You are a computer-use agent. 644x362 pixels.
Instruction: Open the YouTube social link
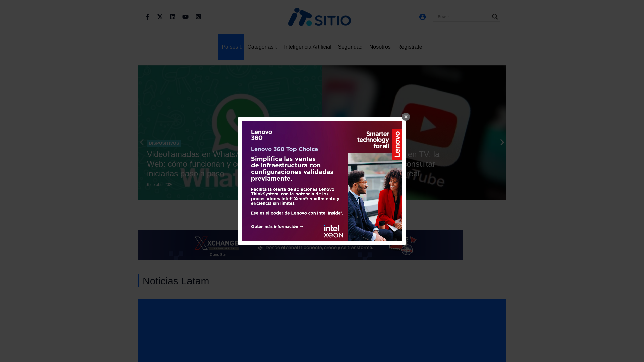[x=185, y=17]
